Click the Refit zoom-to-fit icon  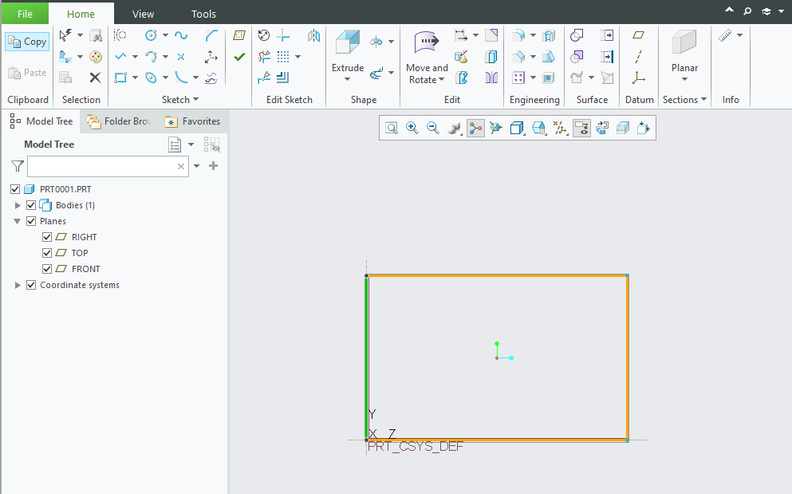[391, 128]
